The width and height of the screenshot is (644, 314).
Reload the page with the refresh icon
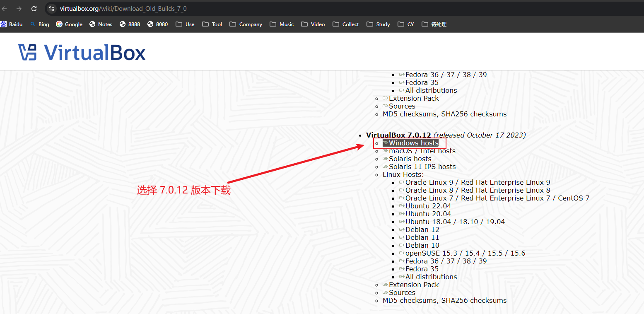34,8
